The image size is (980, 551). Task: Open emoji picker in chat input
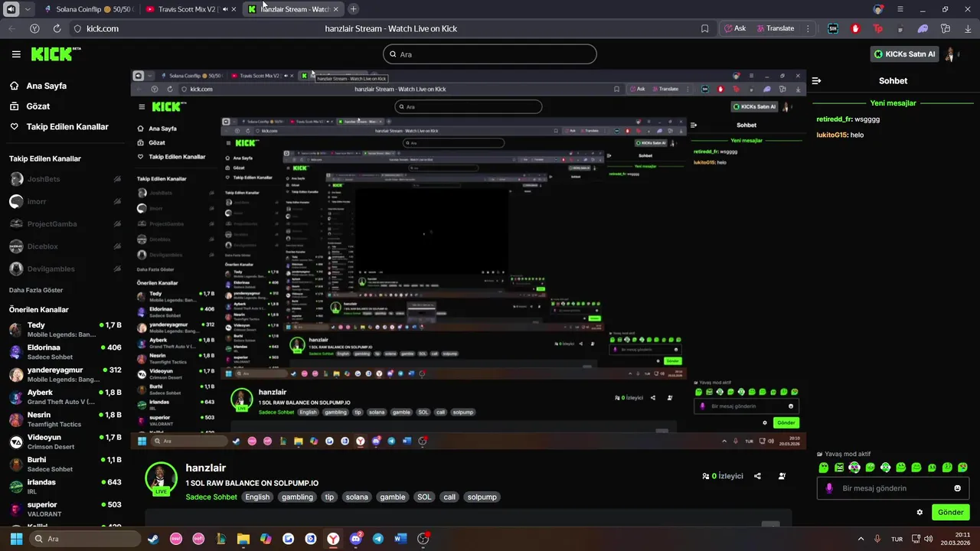click(957, 488)
